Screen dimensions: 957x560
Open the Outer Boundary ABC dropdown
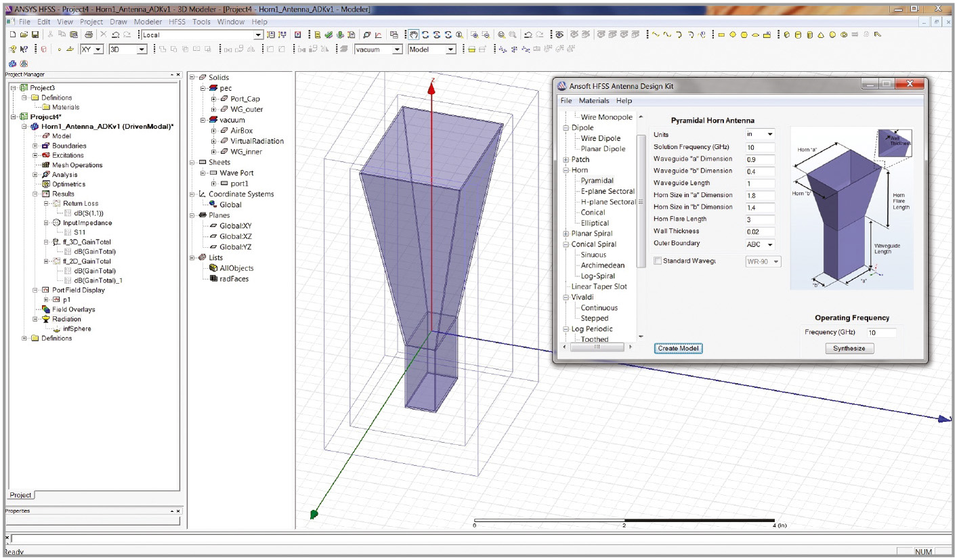[x=769, y=244]
